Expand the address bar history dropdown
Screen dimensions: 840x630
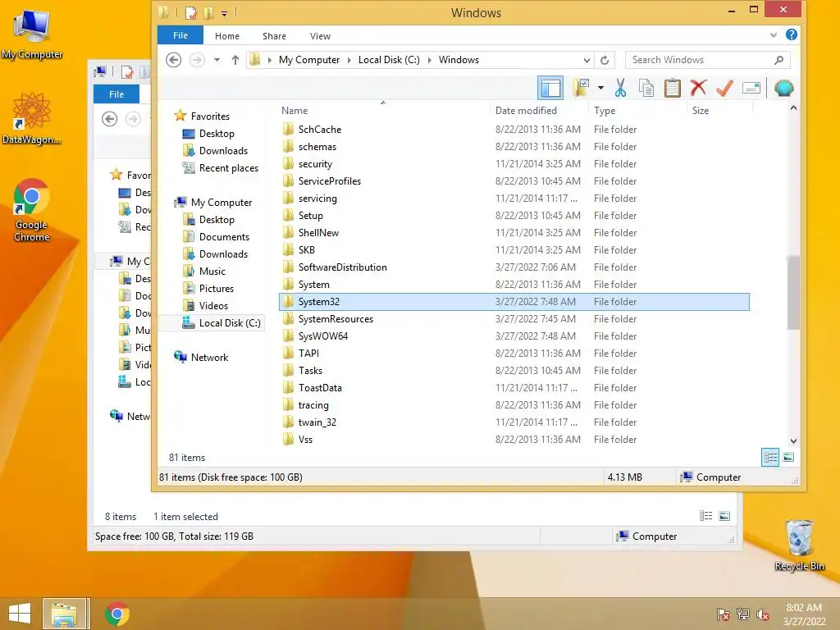tap(587, 60)
